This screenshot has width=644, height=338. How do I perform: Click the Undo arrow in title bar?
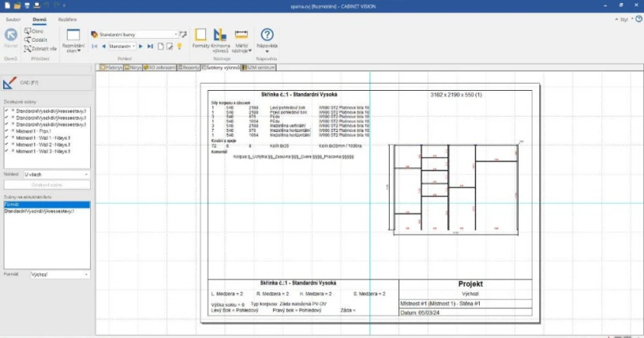(47, 6)
